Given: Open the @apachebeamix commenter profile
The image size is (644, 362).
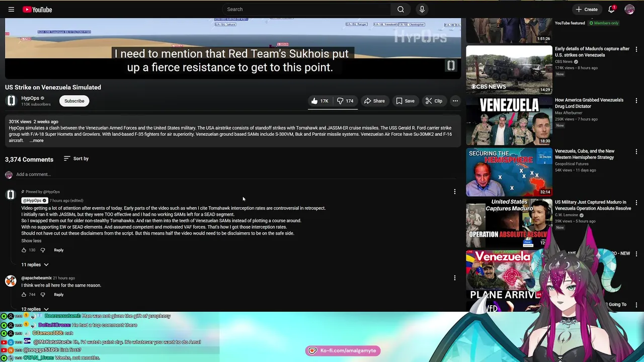Looking at the screenshot, I should (x=36, y=278).
